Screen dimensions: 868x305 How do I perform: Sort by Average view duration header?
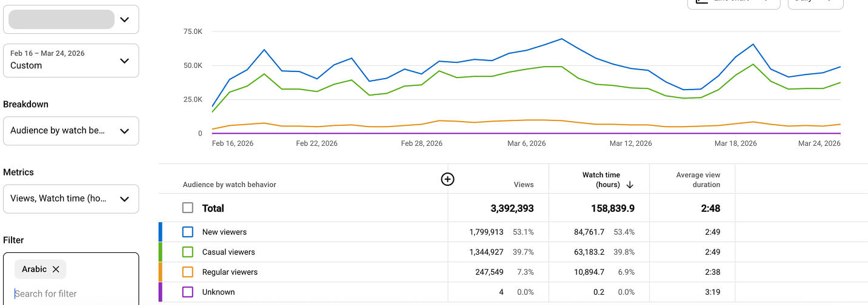click(698, 180)
